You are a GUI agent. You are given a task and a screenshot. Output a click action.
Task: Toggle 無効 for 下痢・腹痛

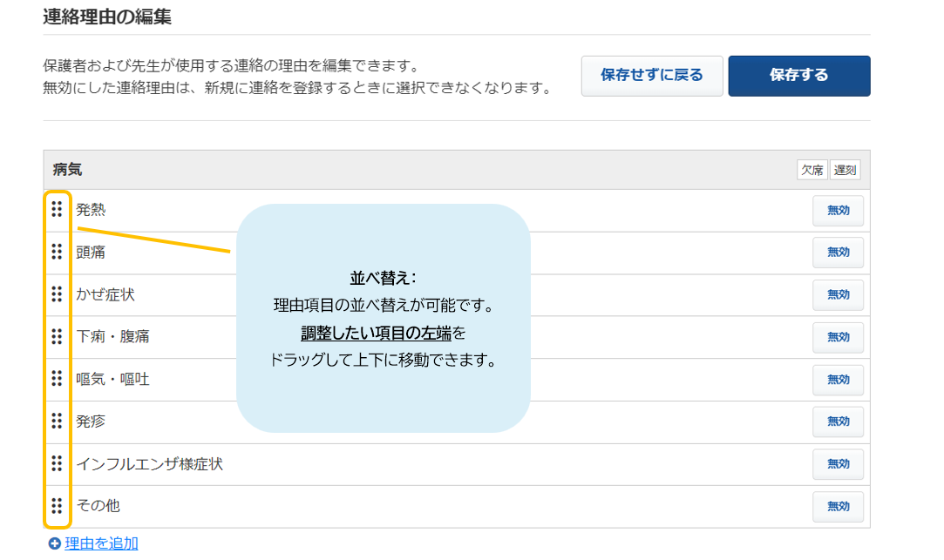tap(838, 337)
